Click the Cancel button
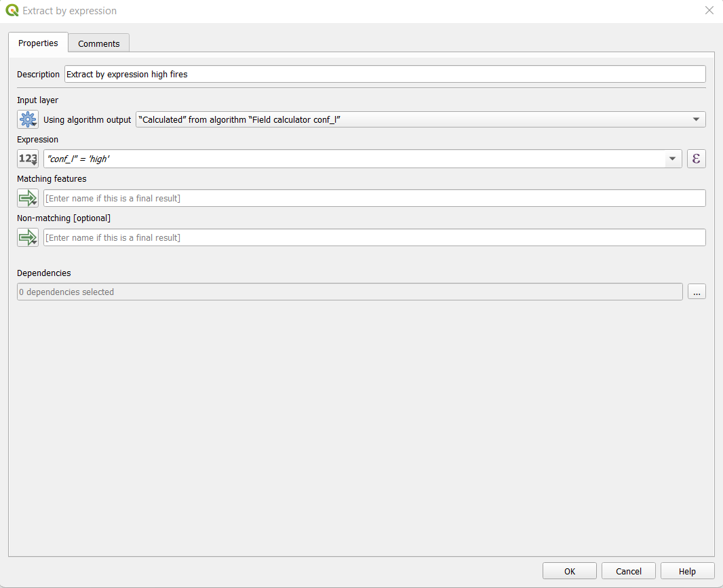The image size is (723, 588). 628,571
